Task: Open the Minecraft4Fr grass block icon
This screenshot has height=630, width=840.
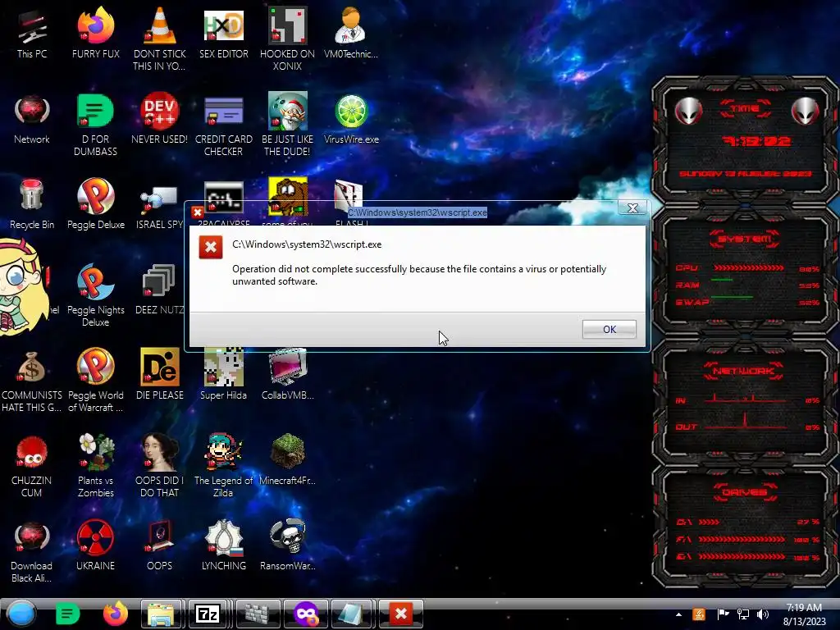Action: (287, 459)
